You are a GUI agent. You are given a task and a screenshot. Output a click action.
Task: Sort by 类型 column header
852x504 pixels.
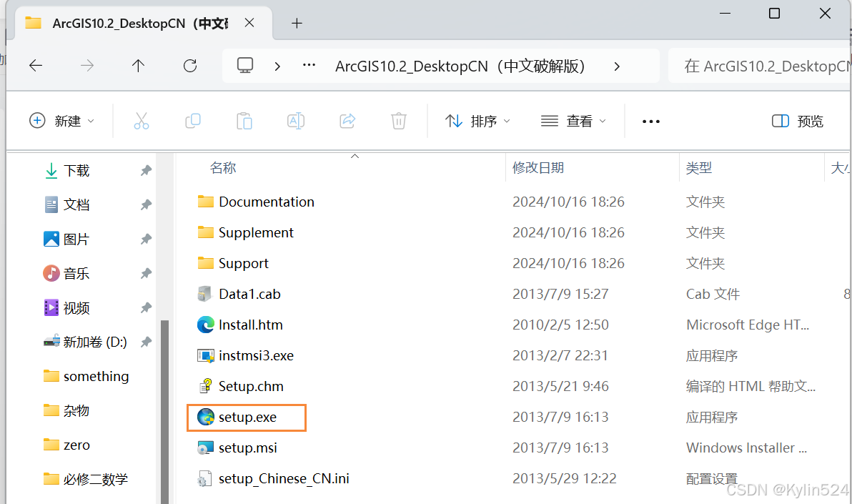click(699, 167)
